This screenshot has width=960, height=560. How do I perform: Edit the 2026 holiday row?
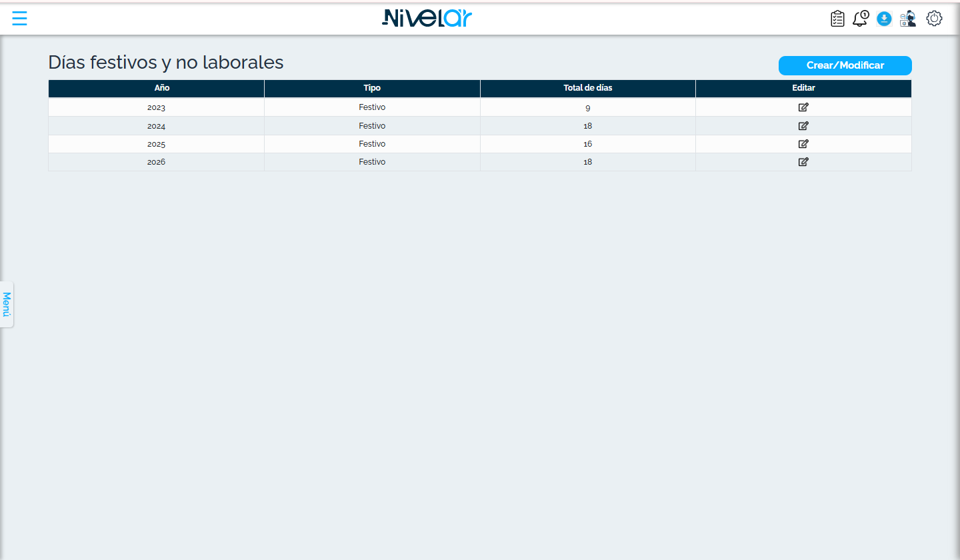(x=803, y=161)
